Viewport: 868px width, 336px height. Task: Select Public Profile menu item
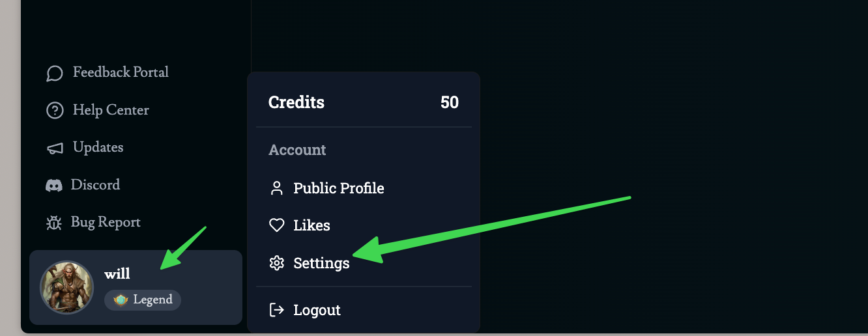338,189
